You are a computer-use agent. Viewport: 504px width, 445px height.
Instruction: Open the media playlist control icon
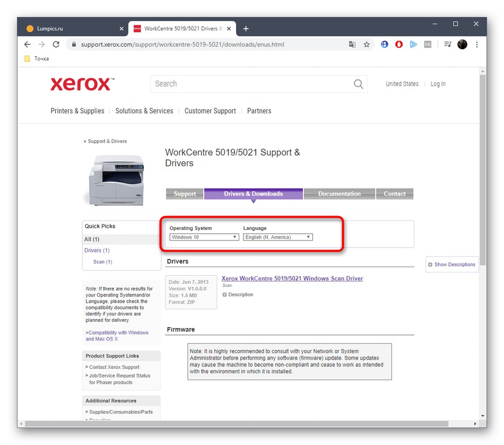(447, 45)
